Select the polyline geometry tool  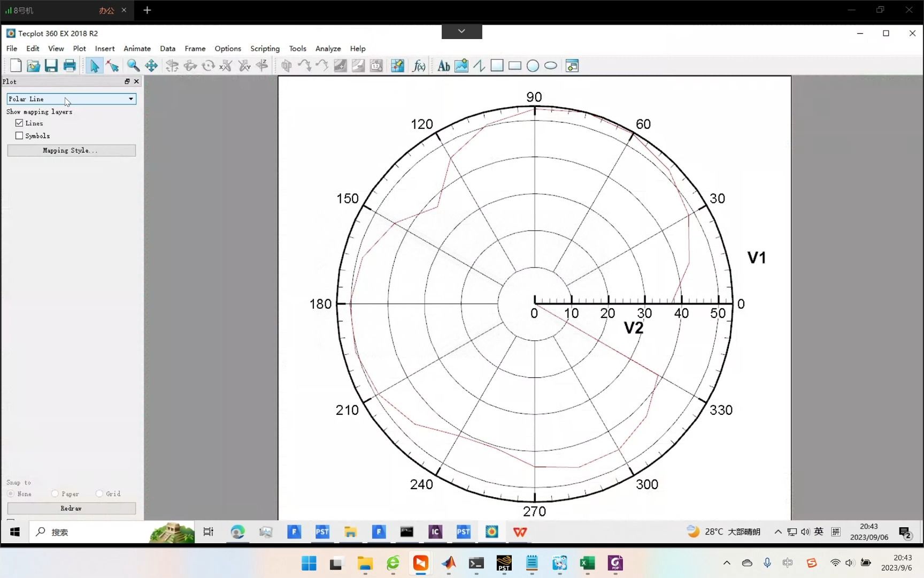pyautogui.click(x=479, y=66)
